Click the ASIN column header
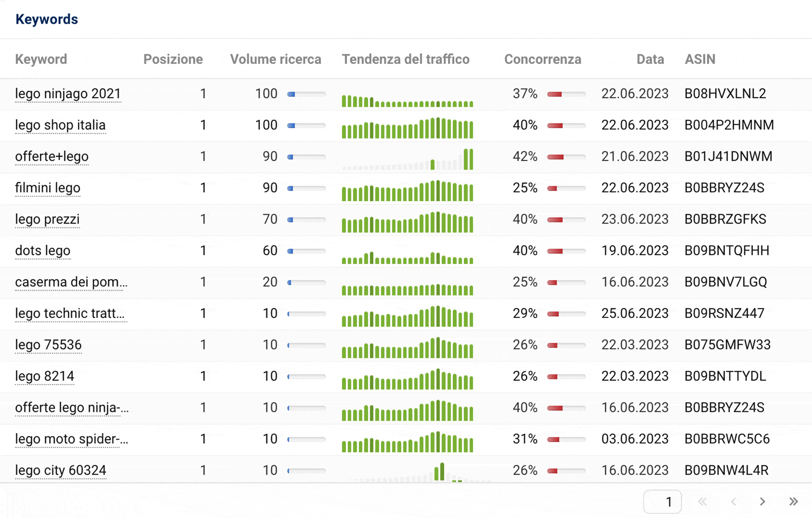The height and width of the screenshot is (518, 812). (700, 59)
